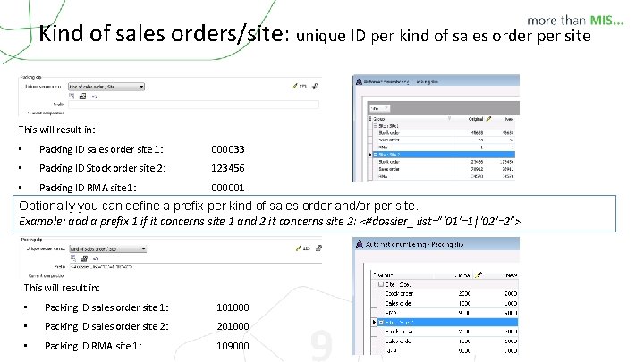This screenshot has height=362, width=644.
Task: Open the sequence dropdown above the empty Prefix field
Action: point(106,87)
